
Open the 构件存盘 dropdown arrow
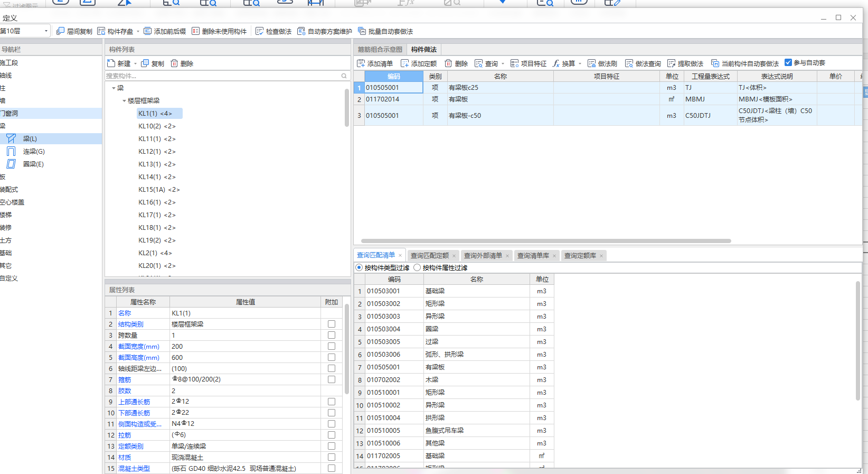(138, 31)
